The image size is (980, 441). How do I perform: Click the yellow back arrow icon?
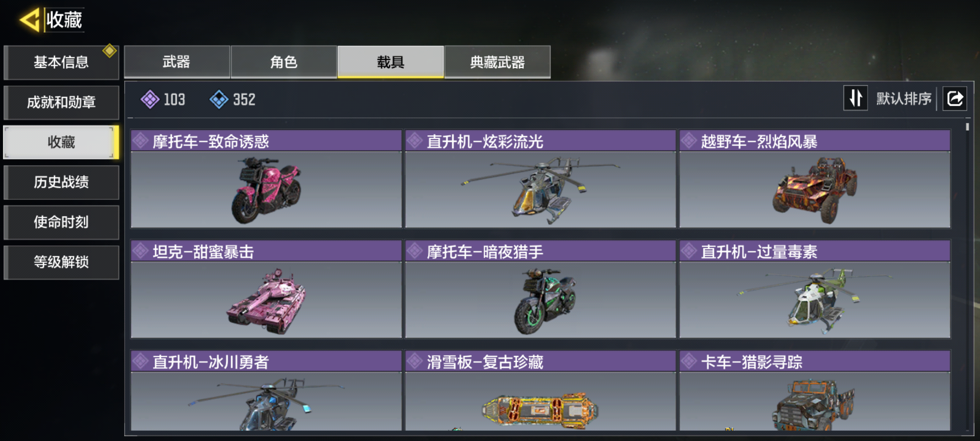pos(29,20)
